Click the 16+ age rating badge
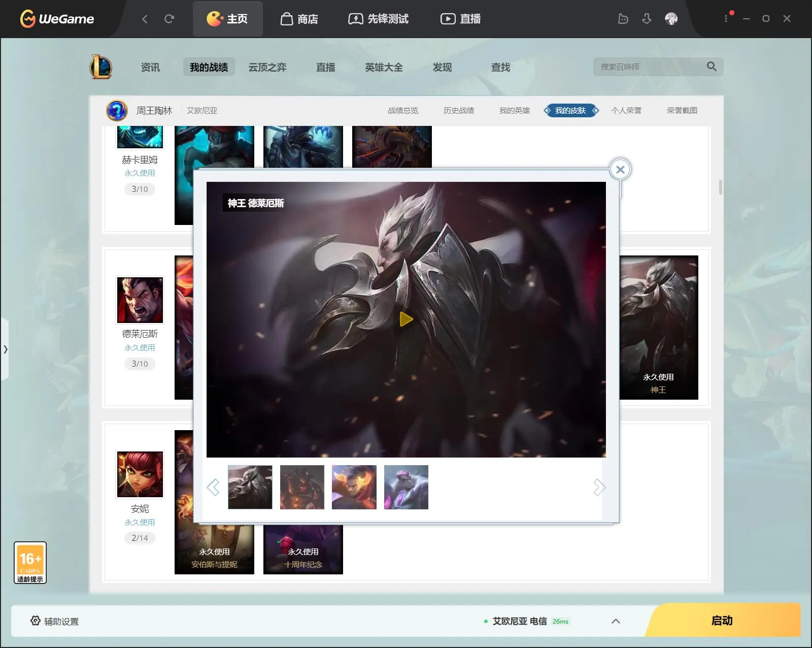The width and height of the screenshot is (812, 648). [x=30, y=562]
